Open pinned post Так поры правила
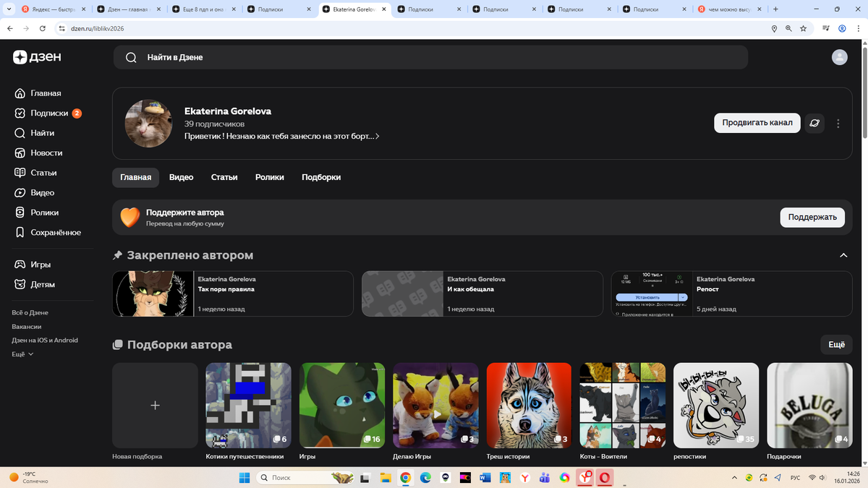 pyautogui.click(x=233, y=294)
